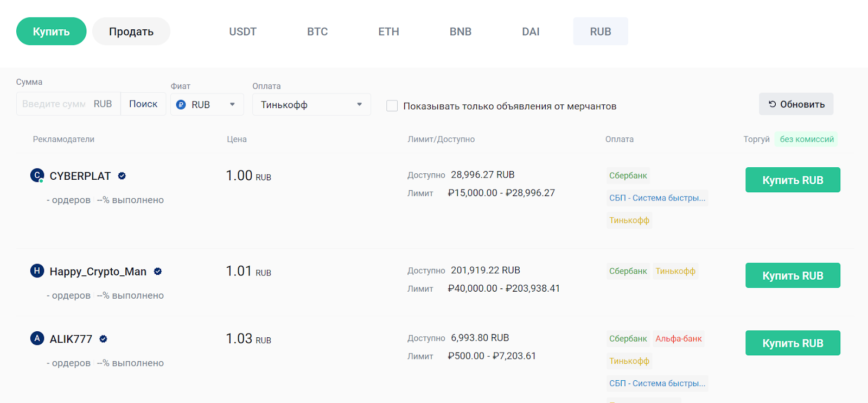Click ALIK777's round avatar icon
Viewport: 868px width, 403px height.
pos(37,338)
